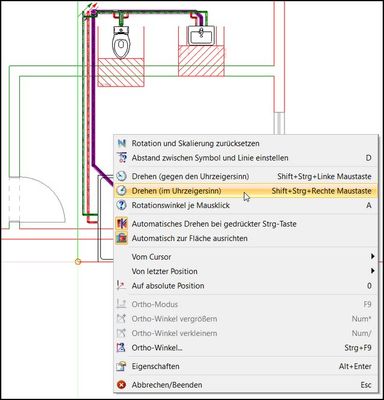Choose Rotationswinkel je Mausklick

coord(246,205)
